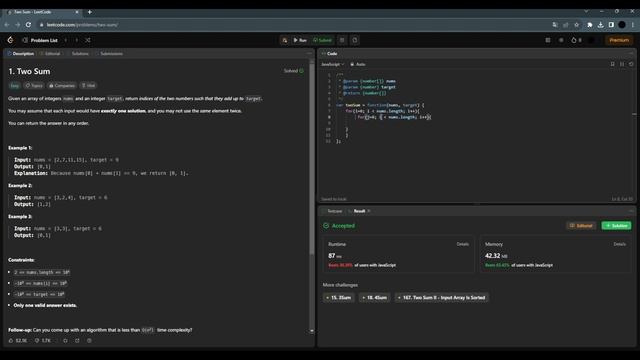The width and height of the screenshot is (640, 360).
Task: Go to the previous problem arrow
Action: [66, 40]
